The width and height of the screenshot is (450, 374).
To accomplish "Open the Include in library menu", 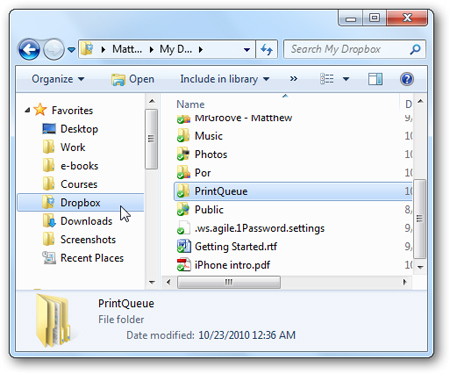I will pos(225,79).
